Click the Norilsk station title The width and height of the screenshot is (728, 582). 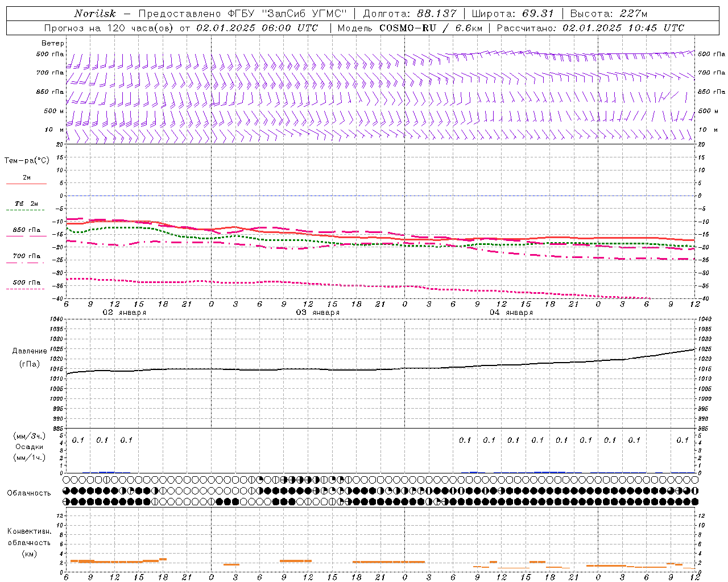(95, 14)
